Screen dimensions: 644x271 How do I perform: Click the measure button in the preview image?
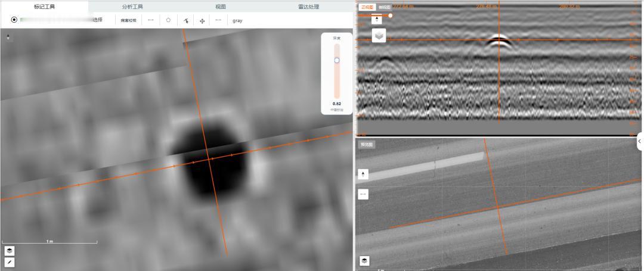point(363,194)
